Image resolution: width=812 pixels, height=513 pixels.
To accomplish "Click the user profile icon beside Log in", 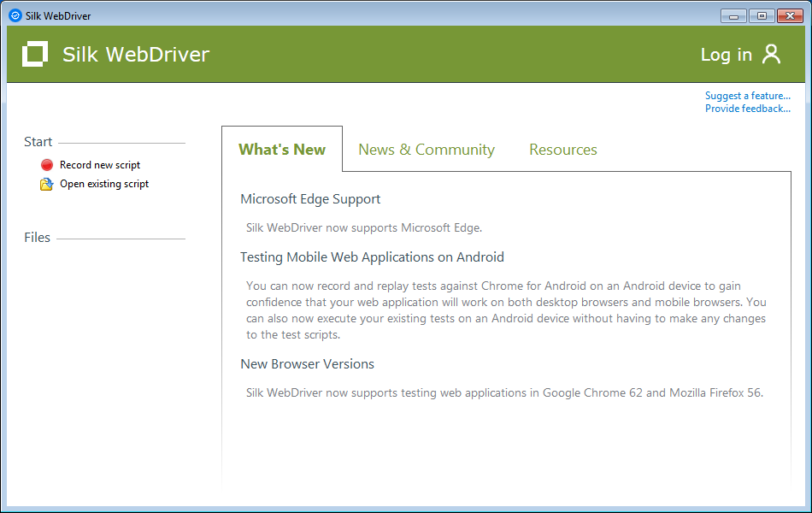I will [x=771, y=54].
